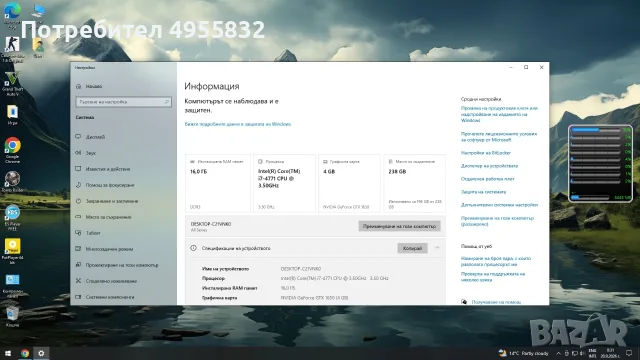
Task: Click the 238 GB storage card
Action: pyautogui.click(x=415, y=183)
